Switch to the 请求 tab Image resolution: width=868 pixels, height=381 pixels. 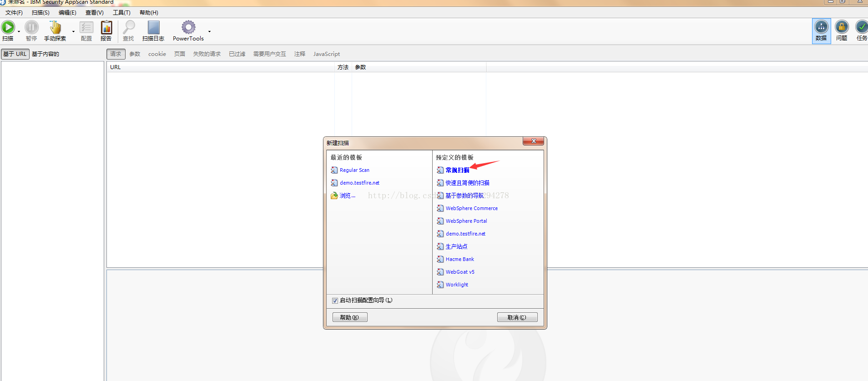pyautogui.click(x=116, y=54)
